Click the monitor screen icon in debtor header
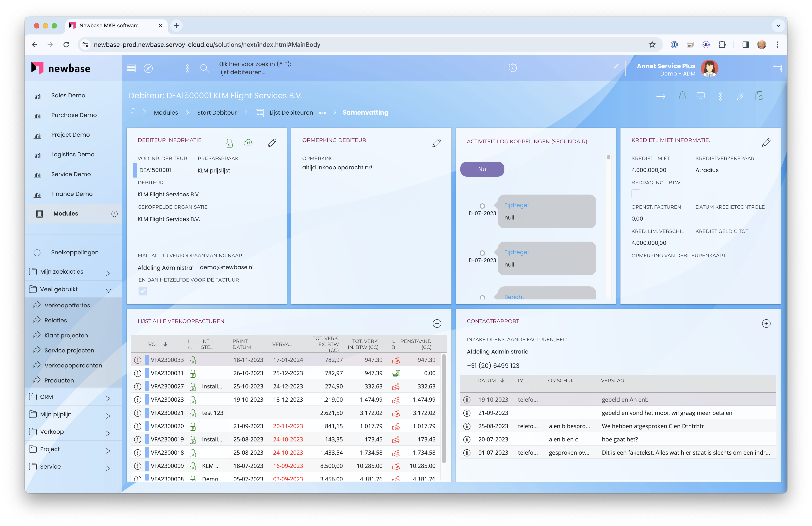 point(700,96)
